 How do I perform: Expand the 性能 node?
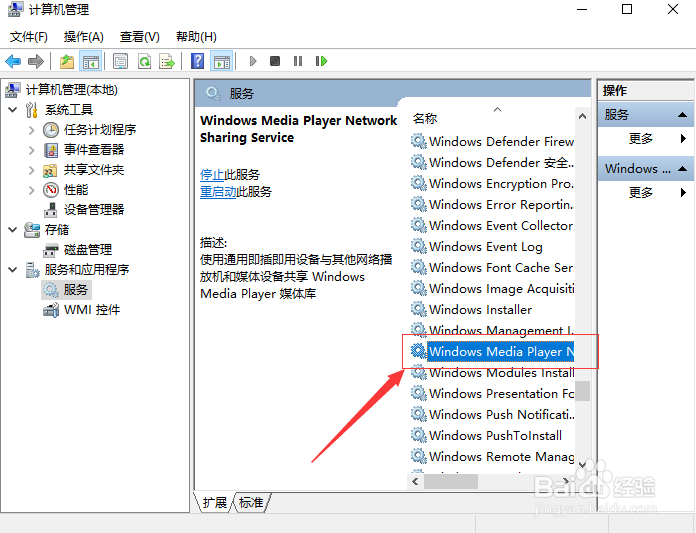(31, 190)
